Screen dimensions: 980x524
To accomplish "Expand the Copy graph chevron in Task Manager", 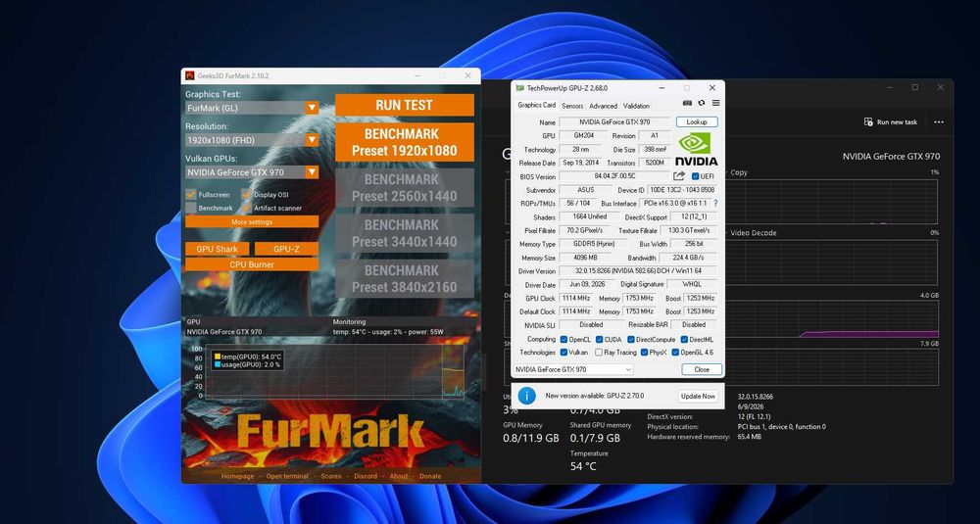I will [726, 172].
